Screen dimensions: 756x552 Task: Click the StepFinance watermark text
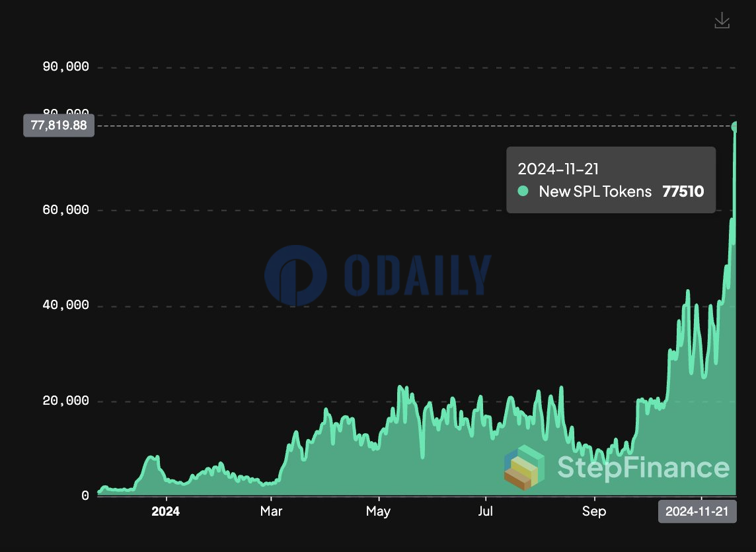click(x=643, y=467)
